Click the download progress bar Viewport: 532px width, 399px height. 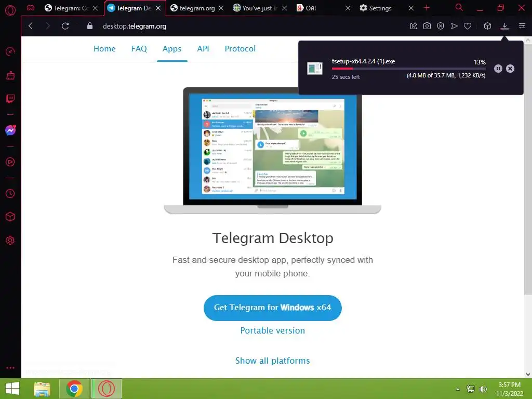pyautogui.click(x=408, y=69)
